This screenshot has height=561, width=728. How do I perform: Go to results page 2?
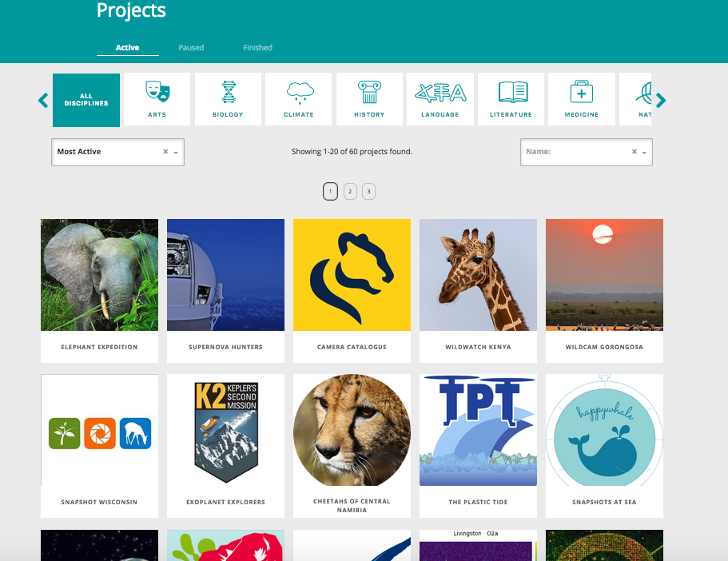pyautogui.click(x=350, y=191)
